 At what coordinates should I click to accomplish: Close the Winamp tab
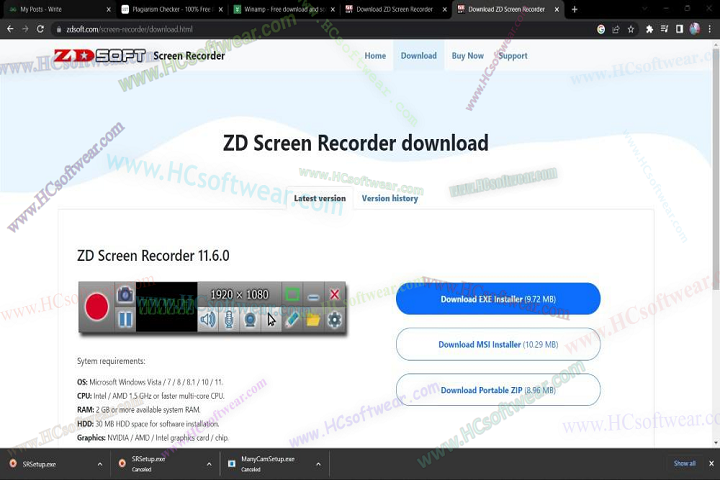coord(333,9)
